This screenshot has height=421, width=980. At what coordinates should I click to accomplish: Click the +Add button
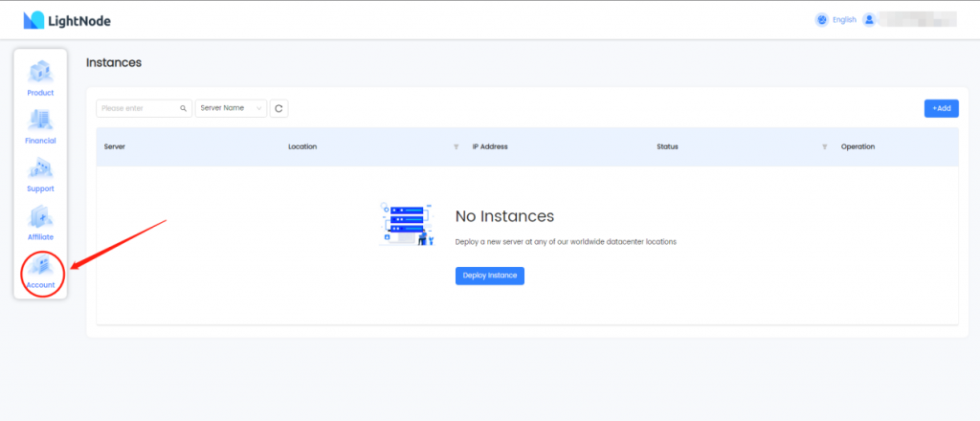[x=941, y=108]
